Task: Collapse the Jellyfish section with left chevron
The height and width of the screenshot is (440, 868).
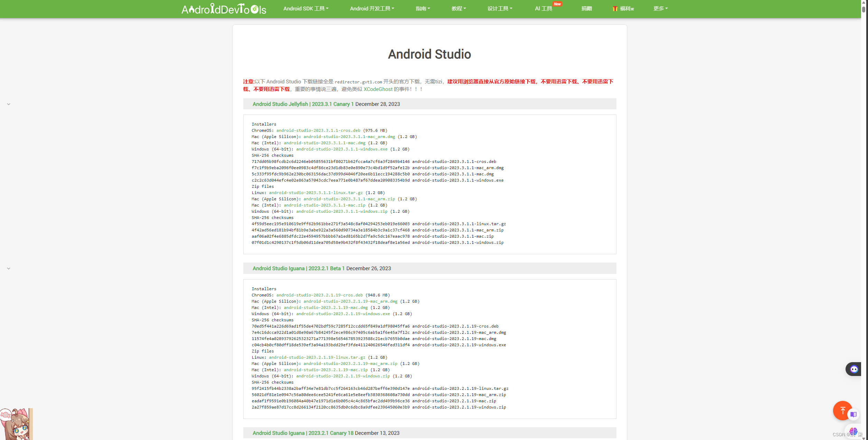Action: 9,104
